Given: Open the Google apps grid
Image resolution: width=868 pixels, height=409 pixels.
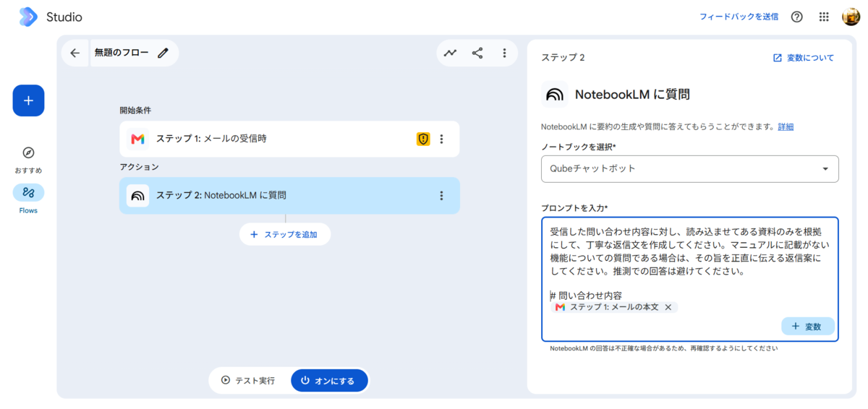Looking at the screenshot, I should pos(824,17).
